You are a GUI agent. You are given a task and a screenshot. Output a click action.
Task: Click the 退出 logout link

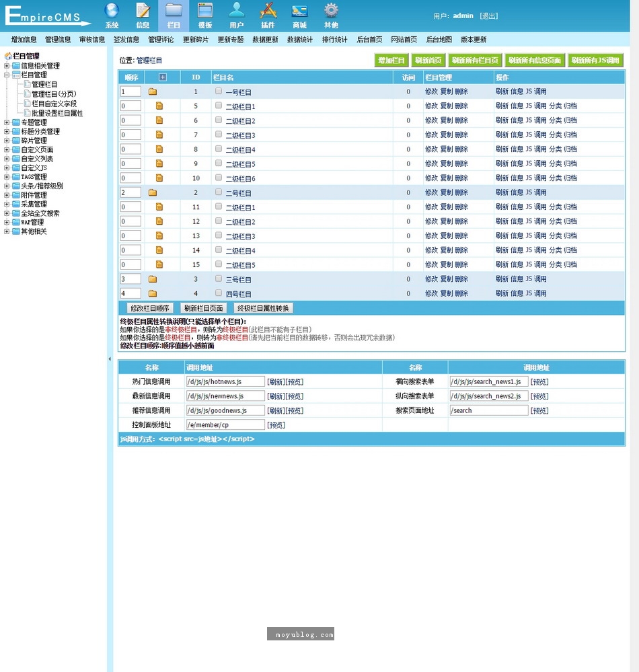488,16
